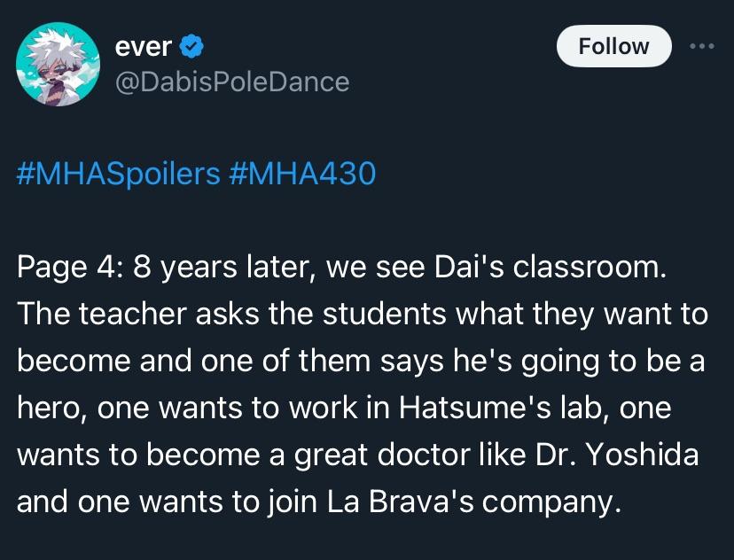
Task: Open the ever profile avatar picture
Action: 59,66
